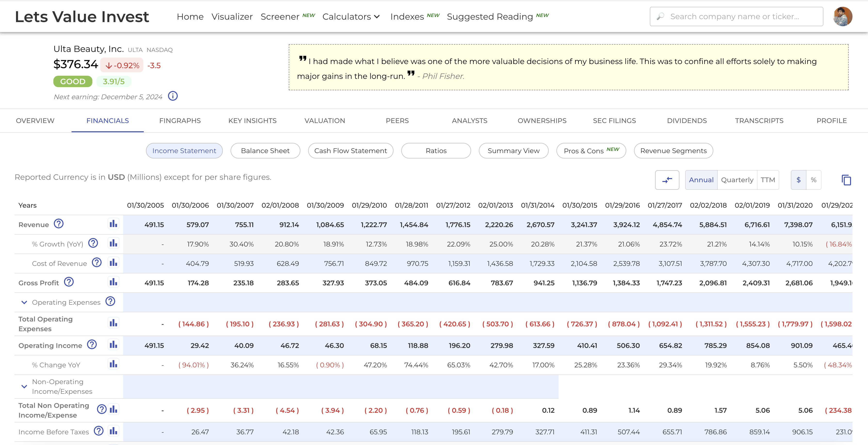Open the Profile tab
Image resolution: width=868 pixels, height=445 pixels.
pos(832,121)
